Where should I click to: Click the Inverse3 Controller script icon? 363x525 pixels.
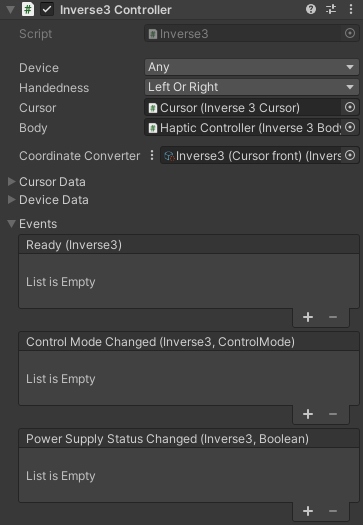click(28, 9)
